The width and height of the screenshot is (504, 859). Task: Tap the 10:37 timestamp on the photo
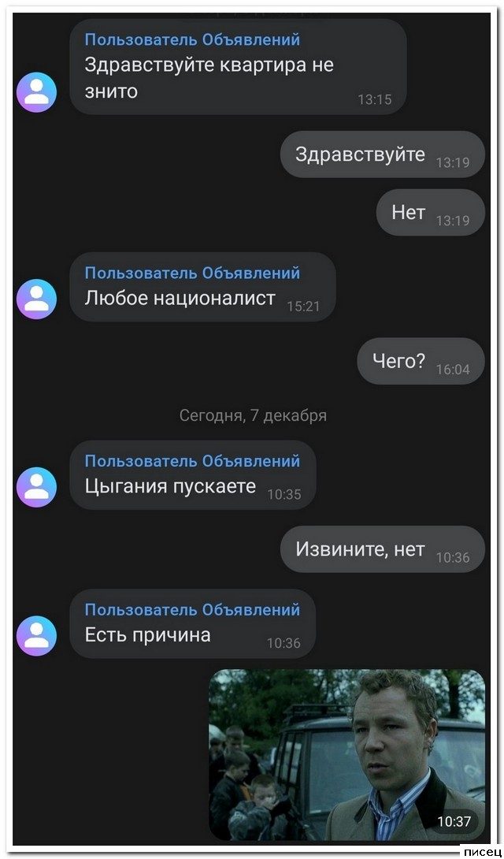coord(454,821)
